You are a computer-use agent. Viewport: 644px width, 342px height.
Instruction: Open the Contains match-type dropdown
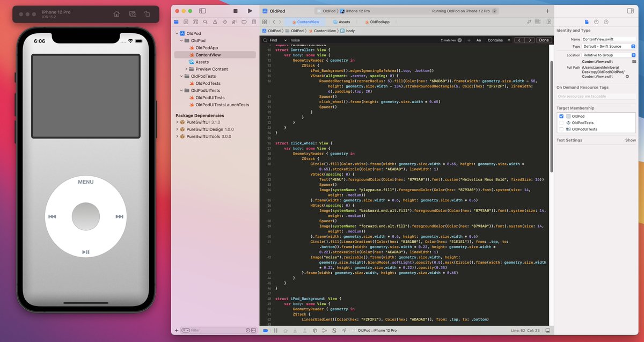click(498, 40)
